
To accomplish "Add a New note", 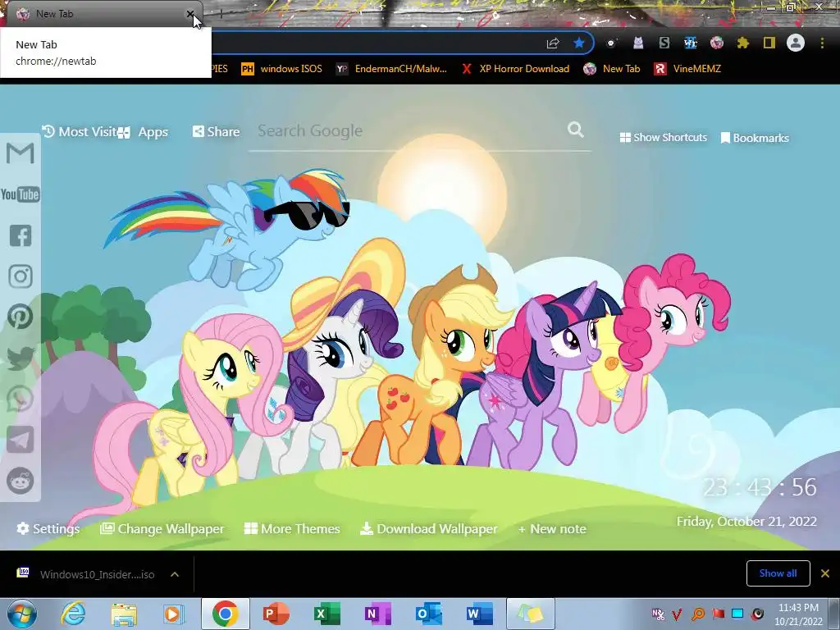I will click(552, 529).
